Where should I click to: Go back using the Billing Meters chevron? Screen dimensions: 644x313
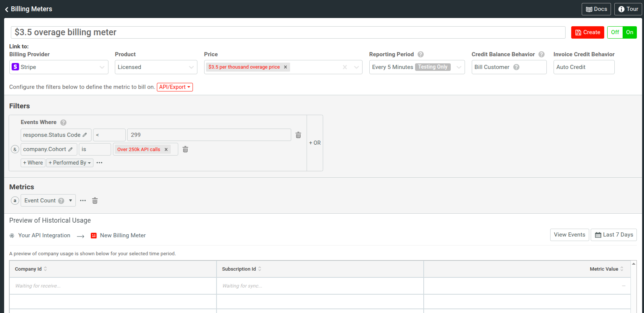(x=7, y=9)
